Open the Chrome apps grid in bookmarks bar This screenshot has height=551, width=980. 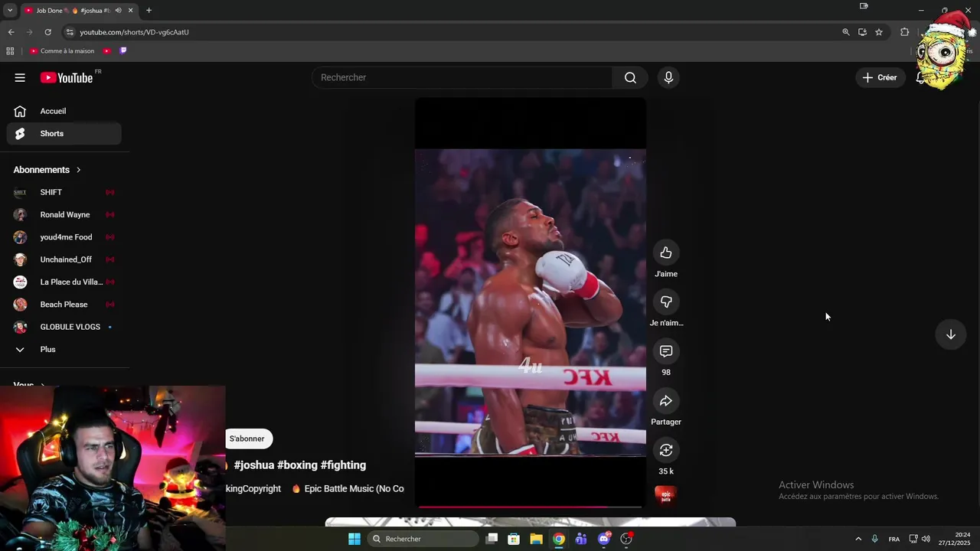(10, 51)
